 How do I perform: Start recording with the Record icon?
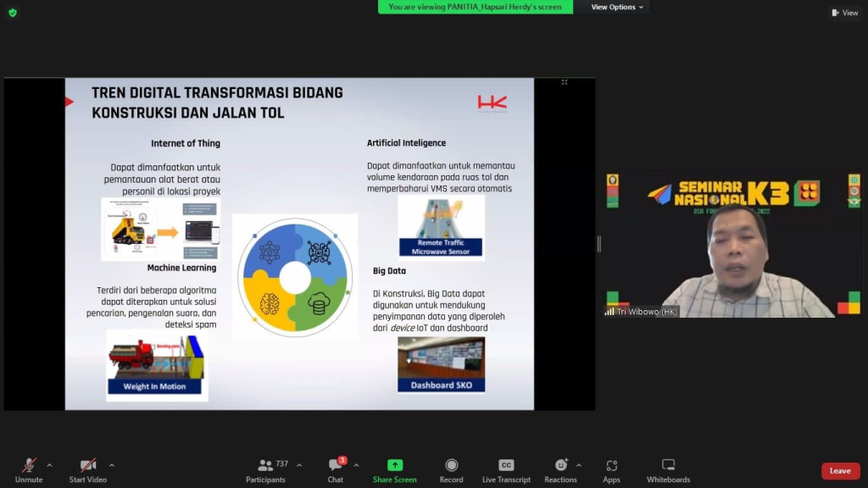pyautogui.click(x=451, y=465)
